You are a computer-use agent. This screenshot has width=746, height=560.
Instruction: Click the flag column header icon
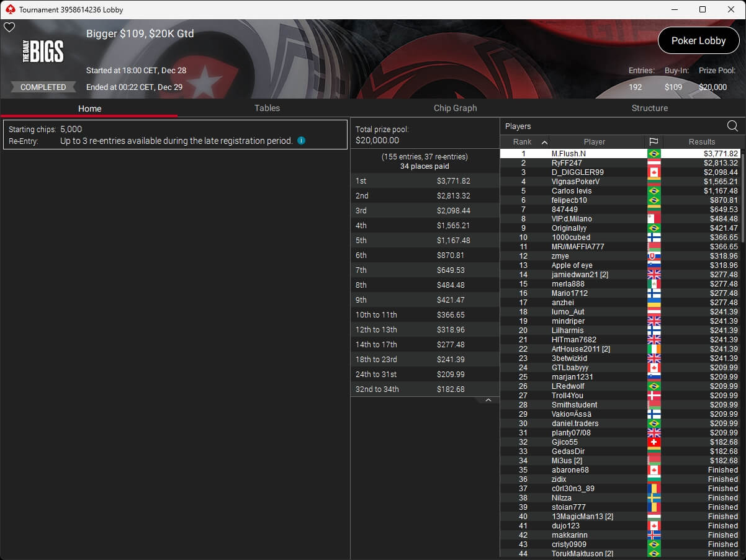click(x=654, y=142)
